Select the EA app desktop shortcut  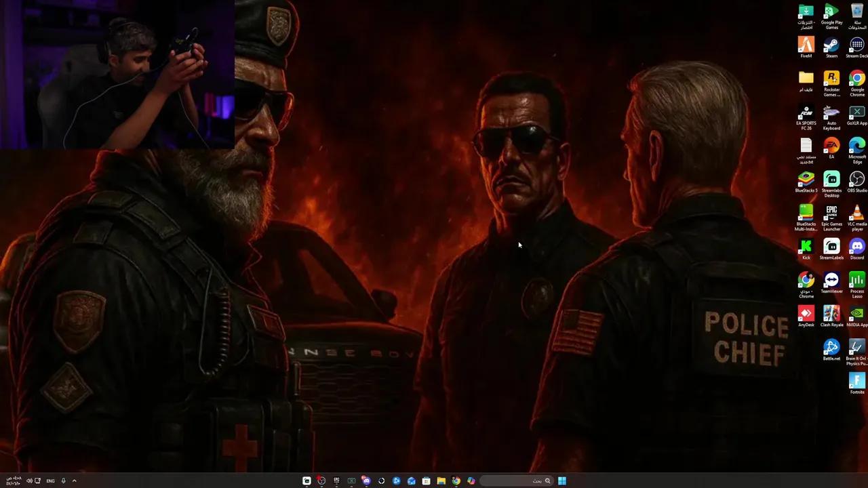[831, 148]
